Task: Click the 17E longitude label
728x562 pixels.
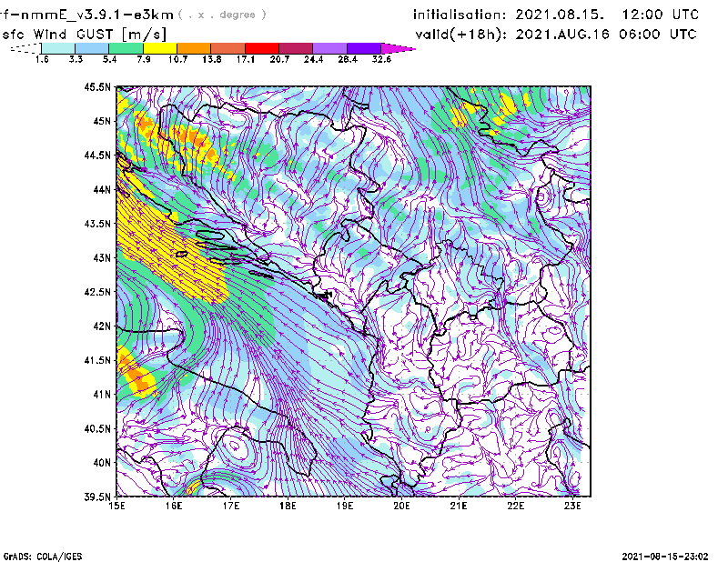Action: (x=231, y=506)
